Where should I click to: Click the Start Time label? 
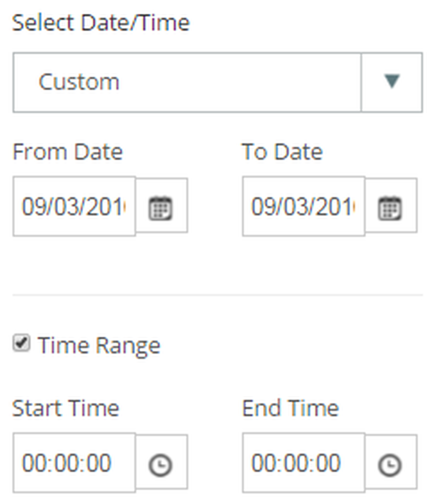(x=66, y=409)
